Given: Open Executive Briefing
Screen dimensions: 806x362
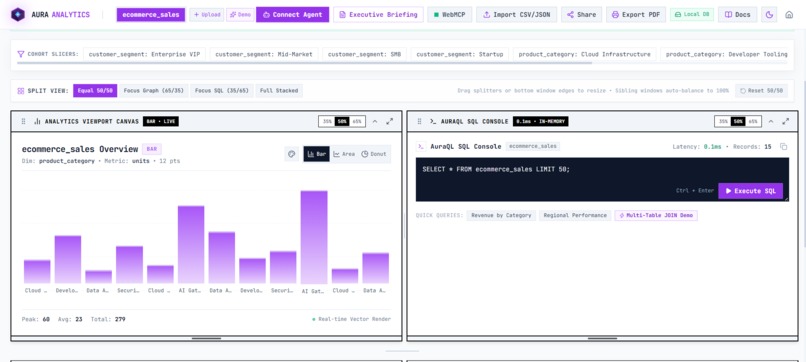Looking at the screenshot, I should (x=378, y=14).
